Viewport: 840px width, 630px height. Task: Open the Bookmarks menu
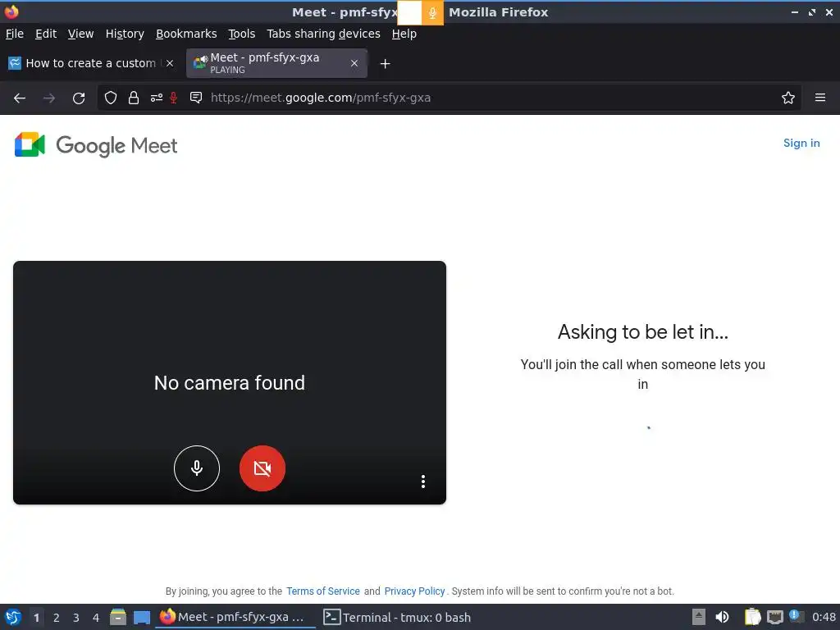click(x=186, y=34)
